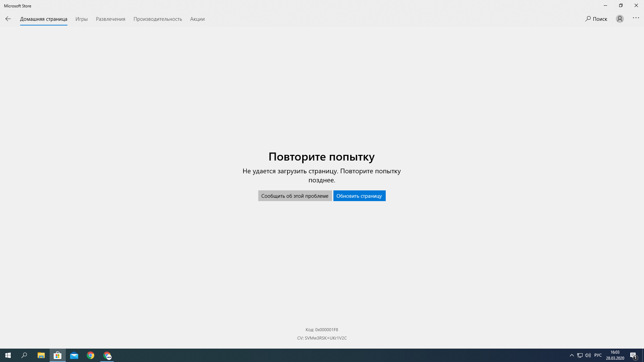Open the three-dots more menu
This screenshot has height=362, width=644.
[636, 18]
